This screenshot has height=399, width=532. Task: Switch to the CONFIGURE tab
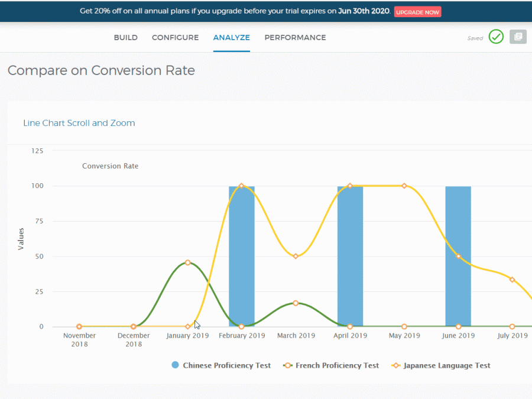point(175,37)
